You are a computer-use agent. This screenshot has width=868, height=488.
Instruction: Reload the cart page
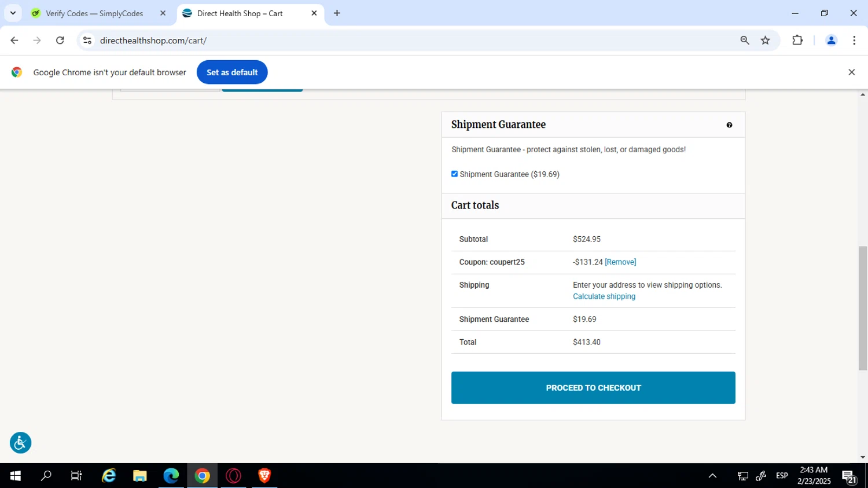[60, 41]
